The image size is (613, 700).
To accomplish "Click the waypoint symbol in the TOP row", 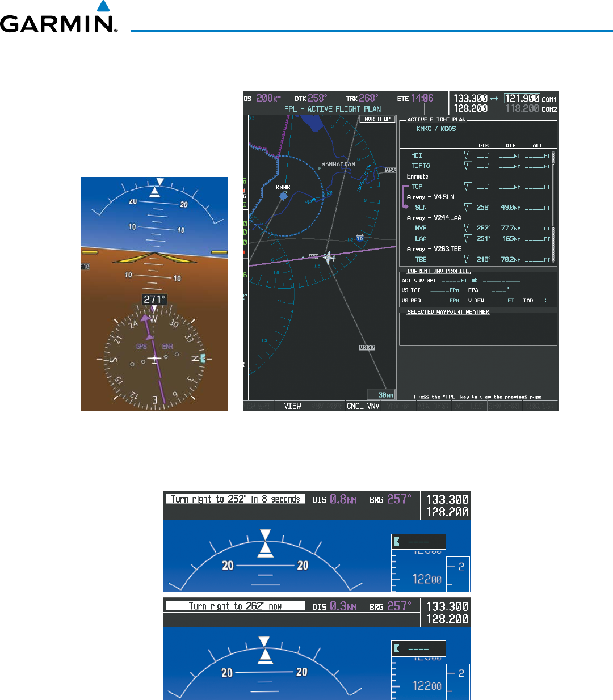I will [x=467, y=186].
